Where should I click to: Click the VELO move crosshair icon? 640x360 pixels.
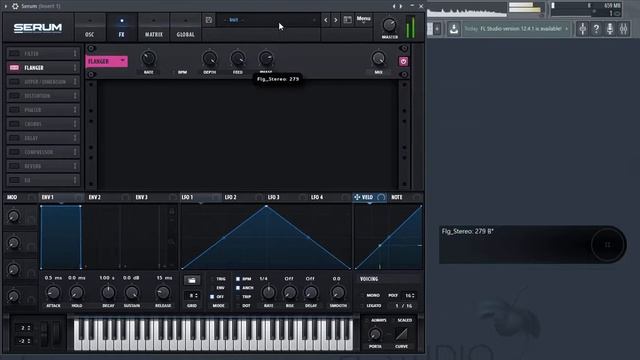coord(357,197)
